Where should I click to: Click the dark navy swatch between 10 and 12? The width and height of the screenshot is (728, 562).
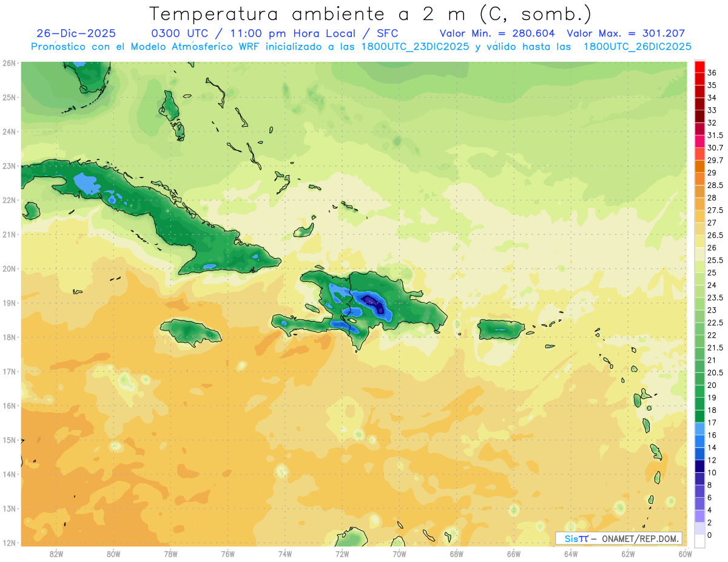pyautogui.click(x=699, y=466)
